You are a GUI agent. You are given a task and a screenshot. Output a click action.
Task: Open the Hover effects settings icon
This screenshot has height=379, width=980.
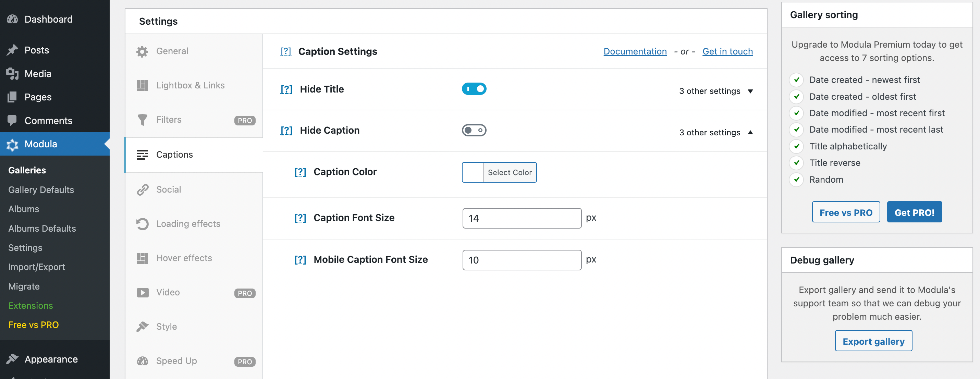(142, 258)
